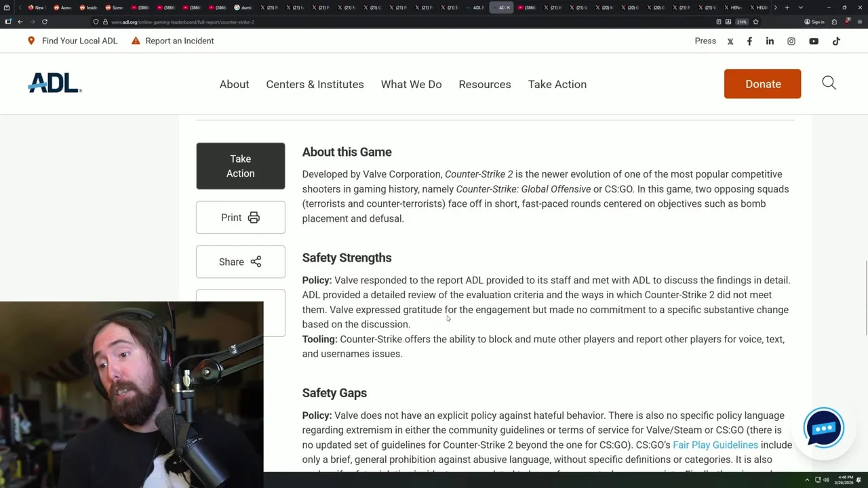Click the dark Take Action sidebar button
Image resolution: width=868 pixels, height=488 pixels.
pos(241,166)
